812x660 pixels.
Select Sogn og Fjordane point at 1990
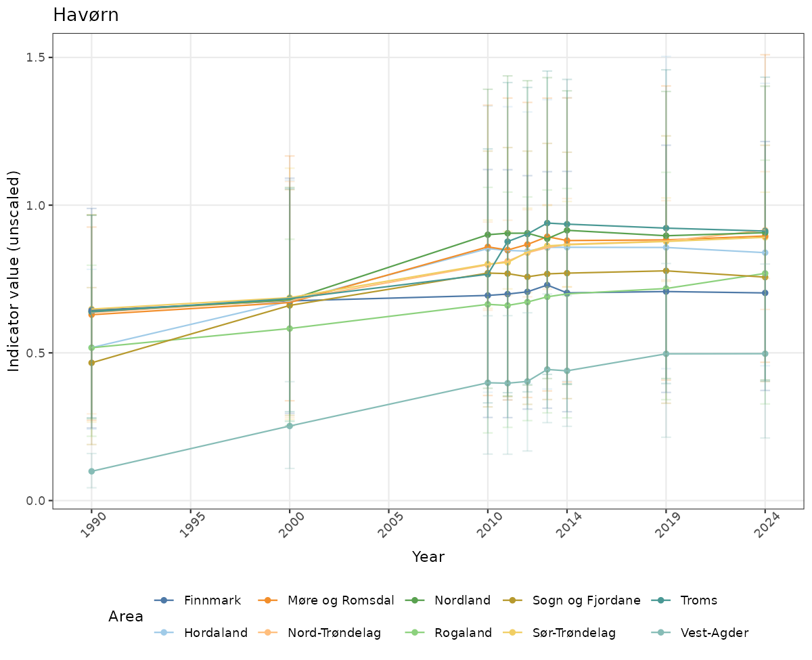[91, 363]
